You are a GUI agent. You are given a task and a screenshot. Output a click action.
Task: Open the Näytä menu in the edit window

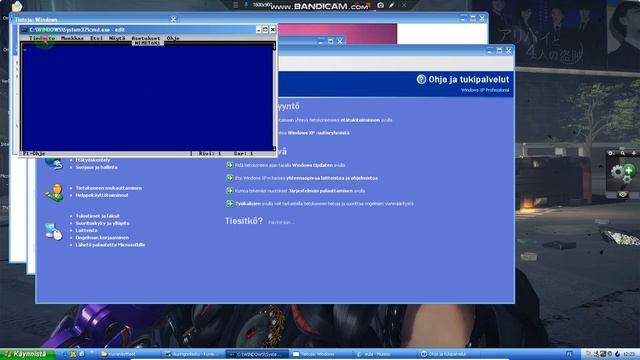tap(117, 38)
